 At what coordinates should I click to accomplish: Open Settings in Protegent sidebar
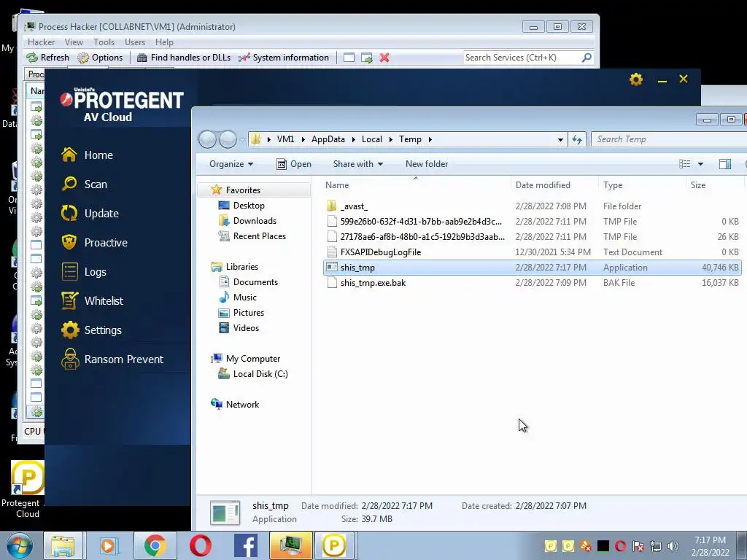(91, 330)
